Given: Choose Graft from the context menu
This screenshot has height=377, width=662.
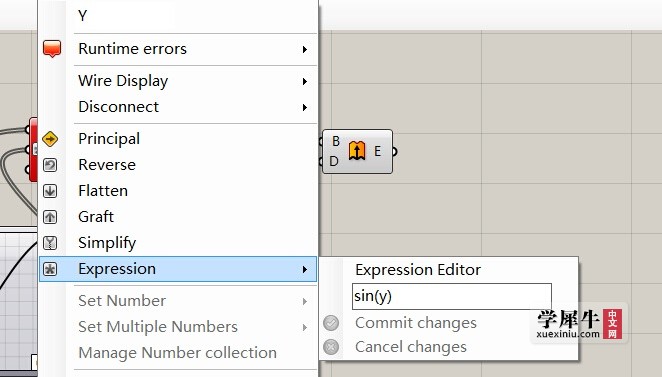Looking at the screenshot, I should [178, 217].
